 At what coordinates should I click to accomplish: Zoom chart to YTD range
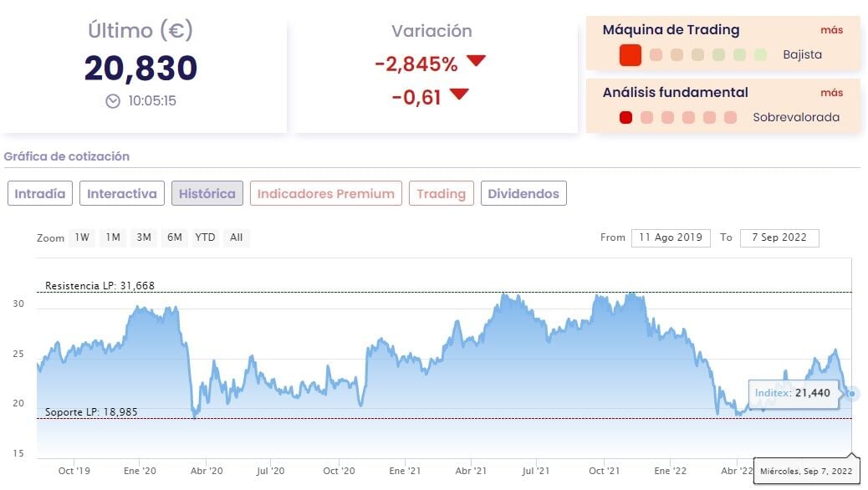(205, 237)
